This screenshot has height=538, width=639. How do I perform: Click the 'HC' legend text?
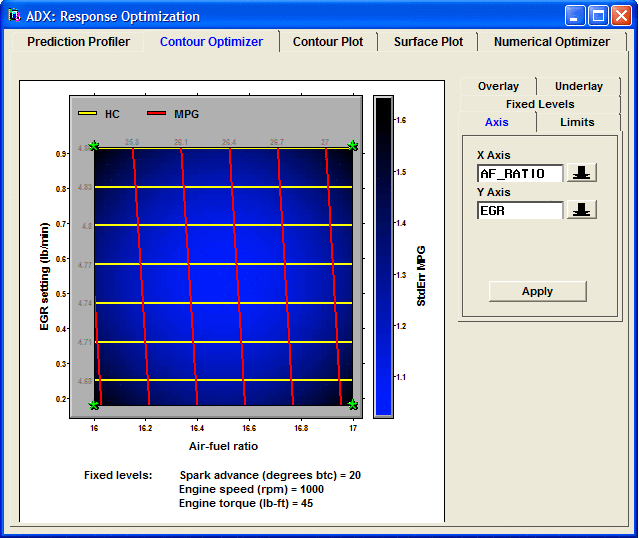[112, 114]
